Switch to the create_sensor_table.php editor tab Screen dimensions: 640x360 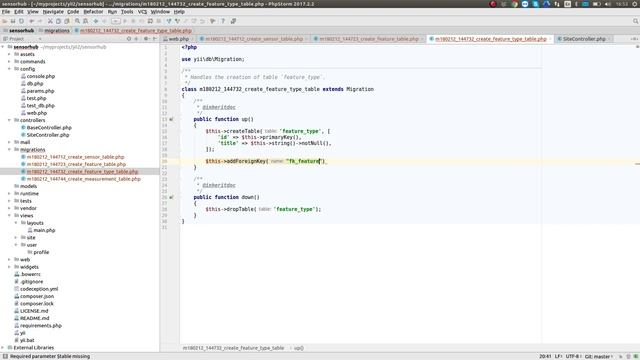point(254,39)
